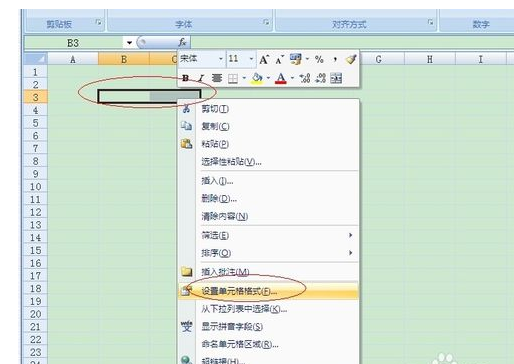Open the 宋体 font name dropdown
This screenshot has height=364, width=514.
221,59
